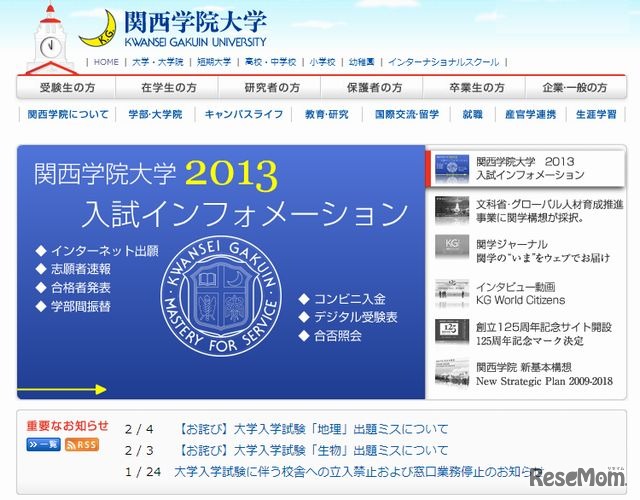Viewport: 640px width, 500px height.
Task: Open 高校・中学校 link
Action: [x=270, y=62]
